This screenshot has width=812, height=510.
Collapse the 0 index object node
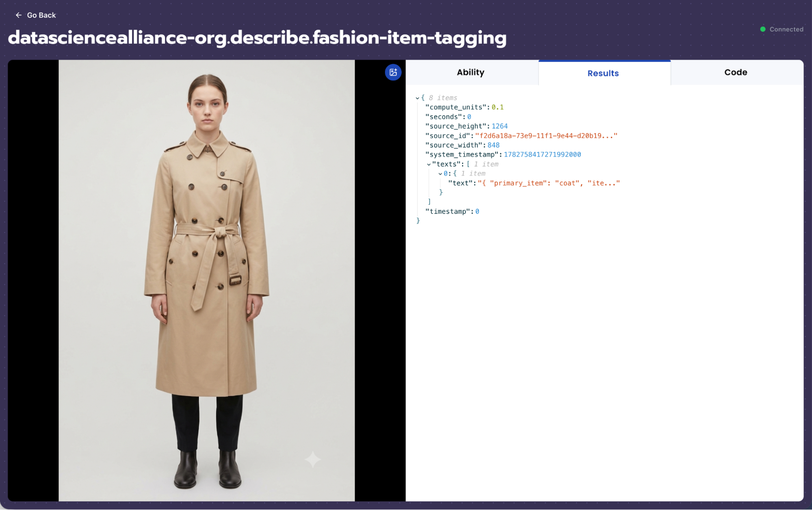coord(440,174)
